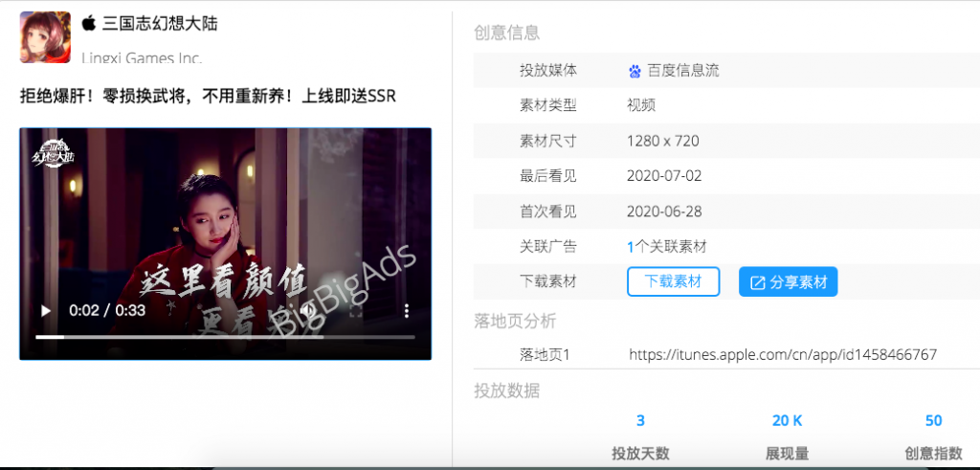This screenshot has width=980, height=470.
Task: Click the Apple platform icon
Action: point(89,24)
